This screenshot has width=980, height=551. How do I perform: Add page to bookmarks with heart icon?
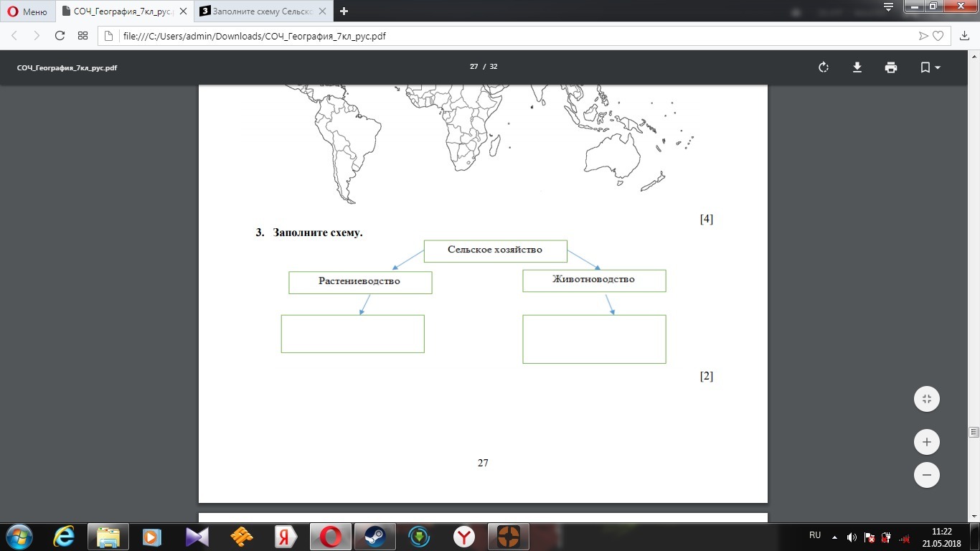pos(938,36)
